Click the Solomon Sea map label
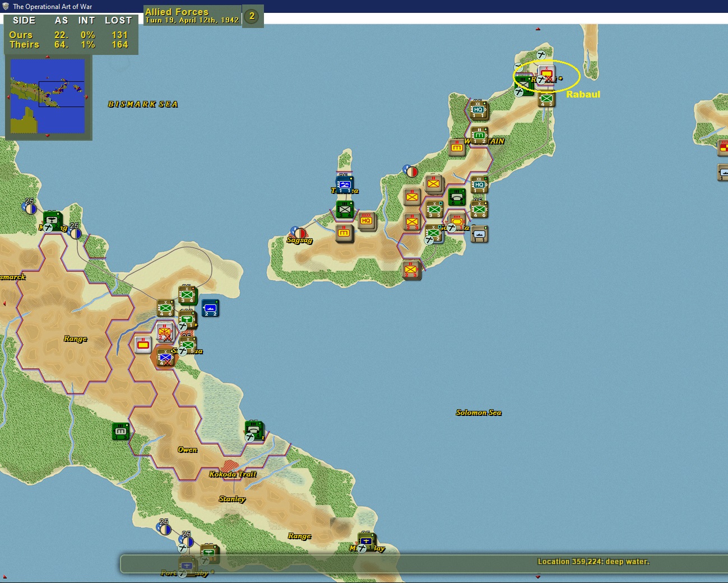728x583 pixels. point(479,413)
